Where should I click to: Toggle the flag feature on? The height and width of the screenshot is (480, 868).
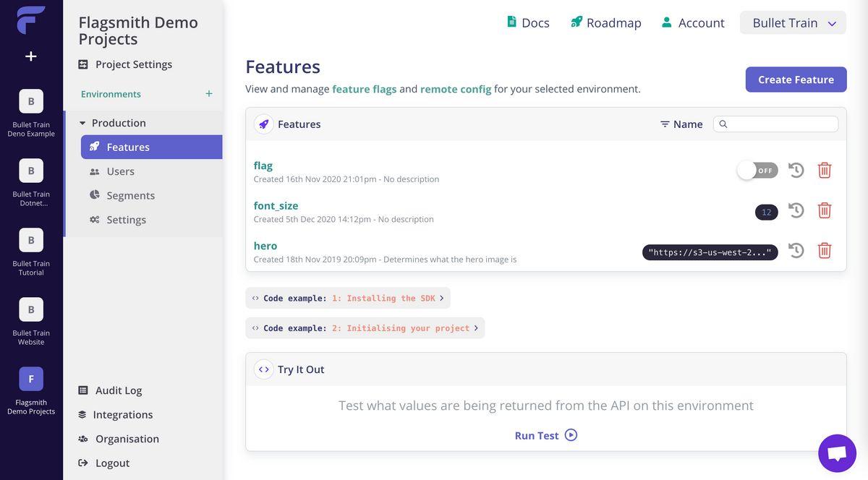757,171
